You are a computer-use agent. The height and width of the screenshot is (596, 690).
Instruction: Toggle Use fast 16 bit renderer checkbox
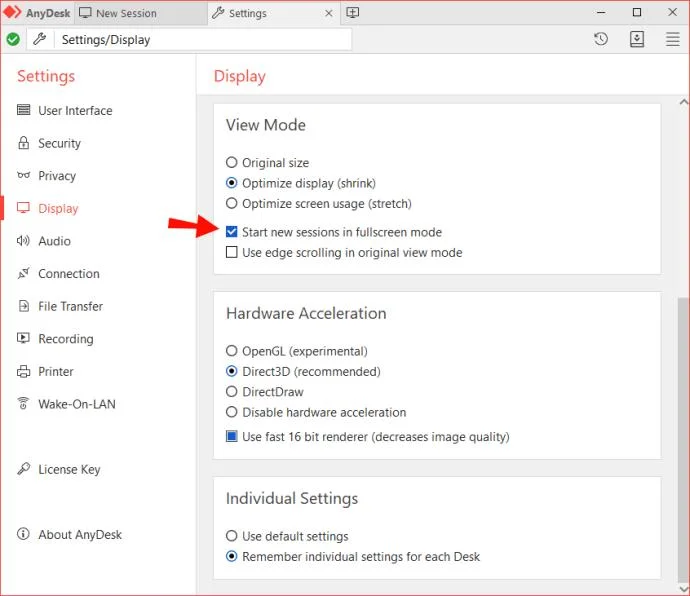[x=231, y=436]
